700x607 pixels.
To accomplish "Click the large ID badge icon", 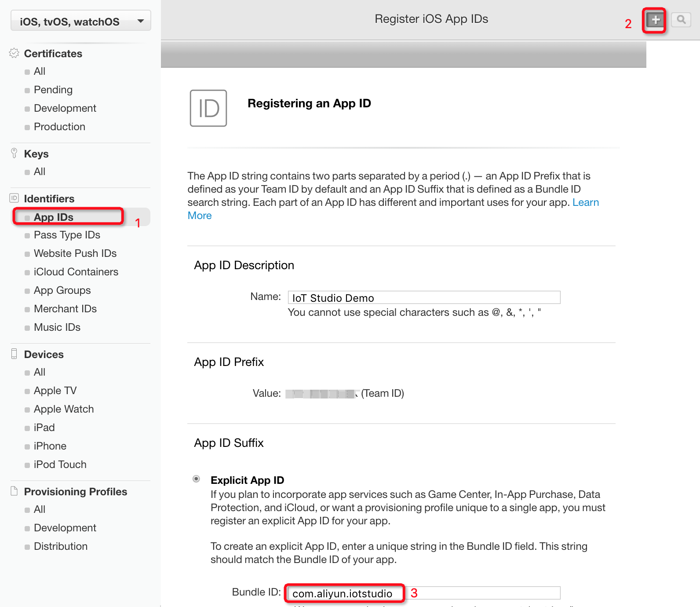I will pos(208,108).
